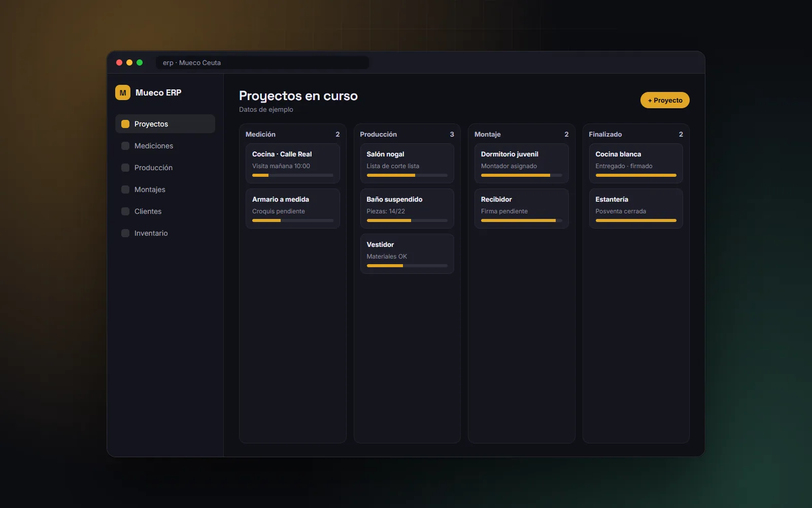Viewport: 812px width, 508px height.
Task: Select the Baño suspendido card
Action: pyautogui.click(x=407, y=208)
